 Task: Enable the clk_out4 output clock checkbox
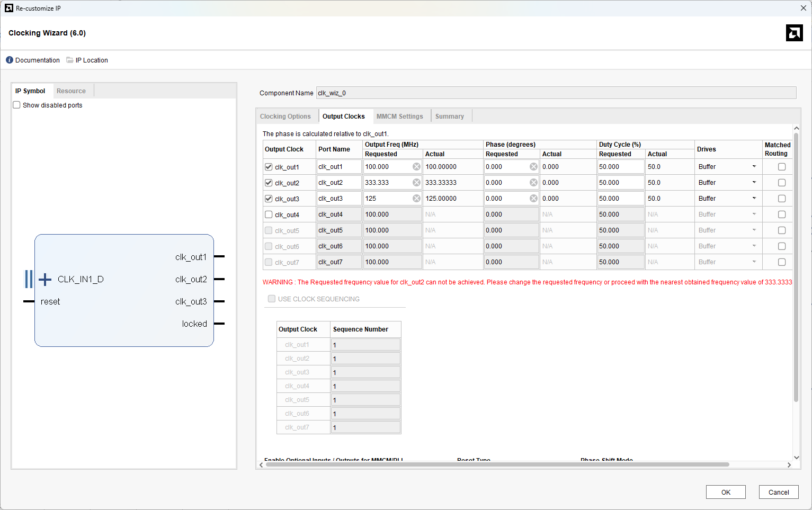pyautogui.click(x=269, y=214)
